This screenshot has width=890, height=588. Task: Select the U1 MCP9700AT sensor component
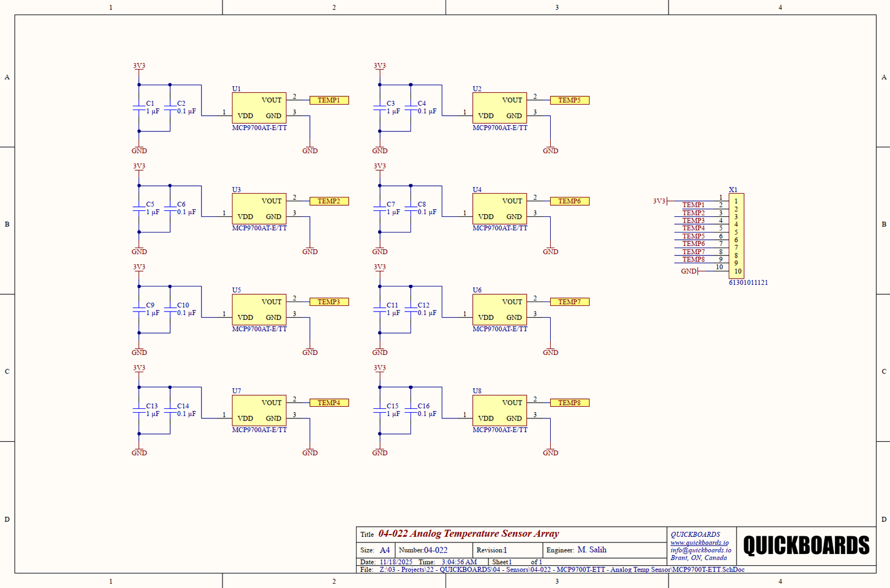(259, 108)
